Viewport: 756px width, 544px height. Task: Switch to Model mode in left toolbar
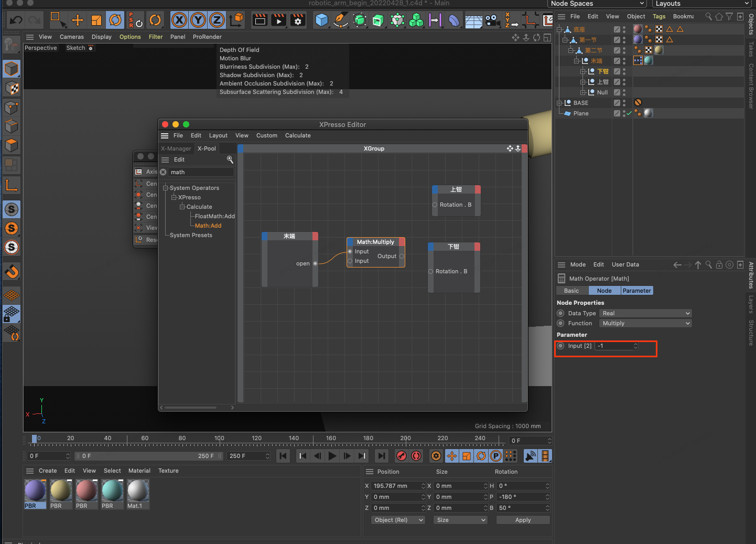[12, 69]
